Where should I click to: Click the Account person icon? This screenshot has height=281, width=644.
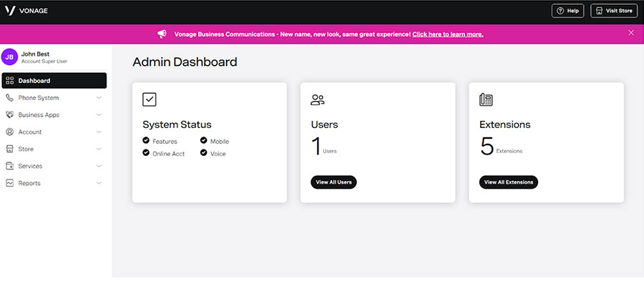click(10, 132)
